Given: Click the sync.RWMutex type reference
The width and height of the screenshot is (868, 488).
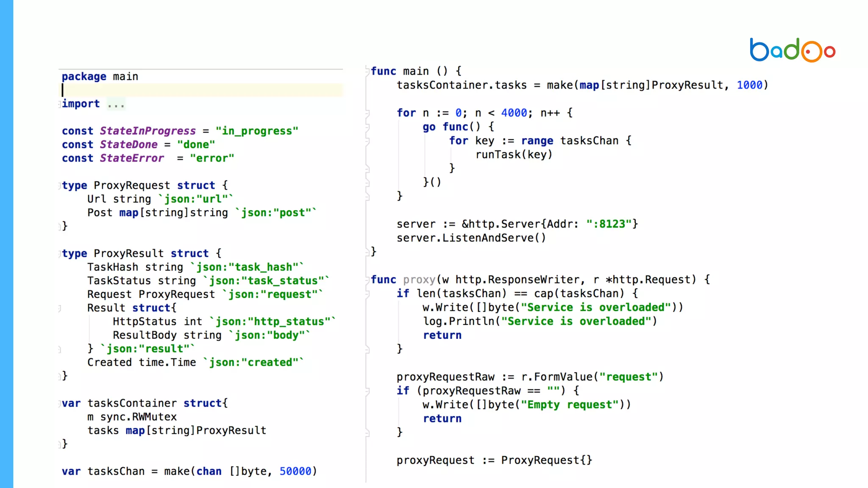Looking at the screenshot, I should [138, 417].
